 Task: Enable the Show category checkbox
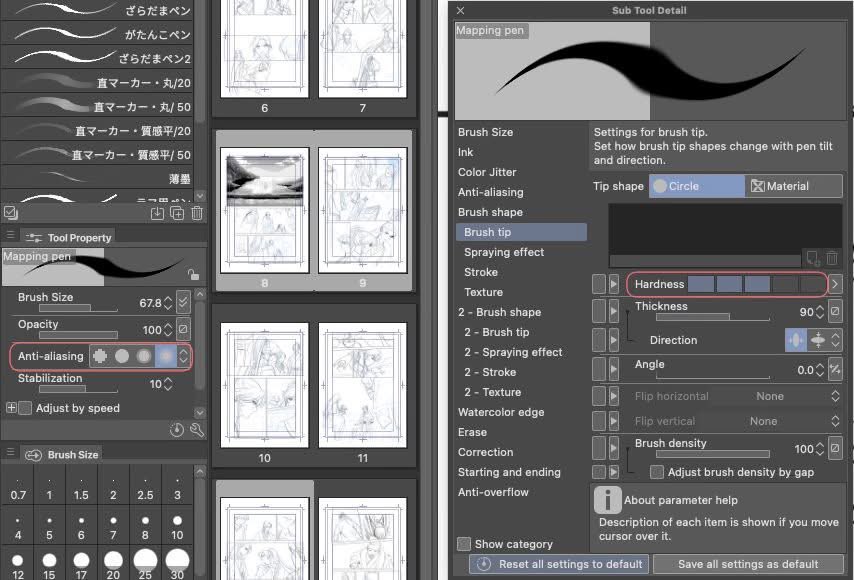pos(464,544)
